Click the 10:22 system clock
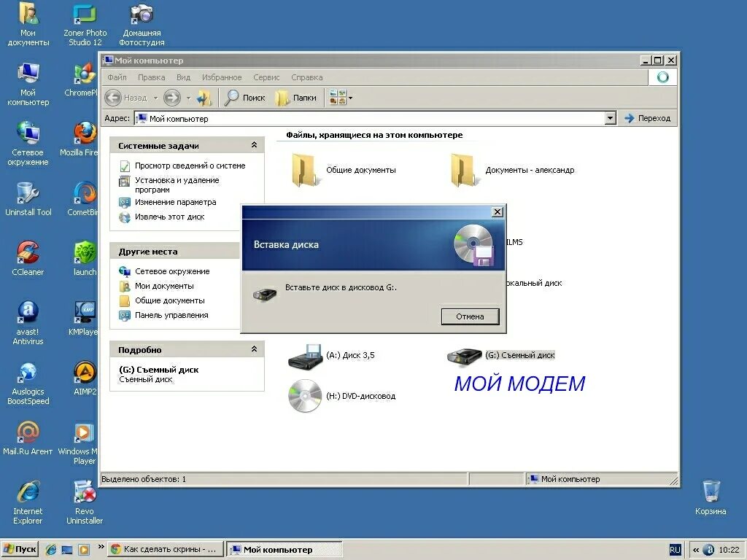The width and height of the screenshot is (747, 560). (x=729, y=550)
